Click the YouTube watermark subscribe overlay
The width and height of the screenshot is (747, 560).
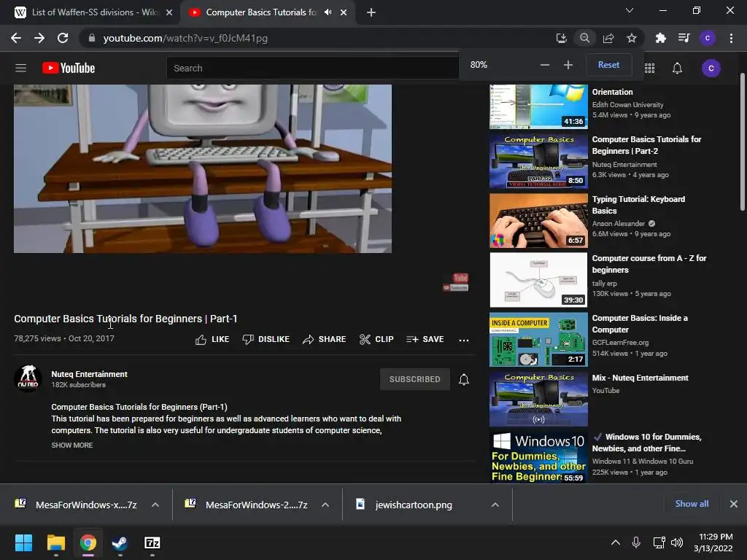(x=456, y=282)
